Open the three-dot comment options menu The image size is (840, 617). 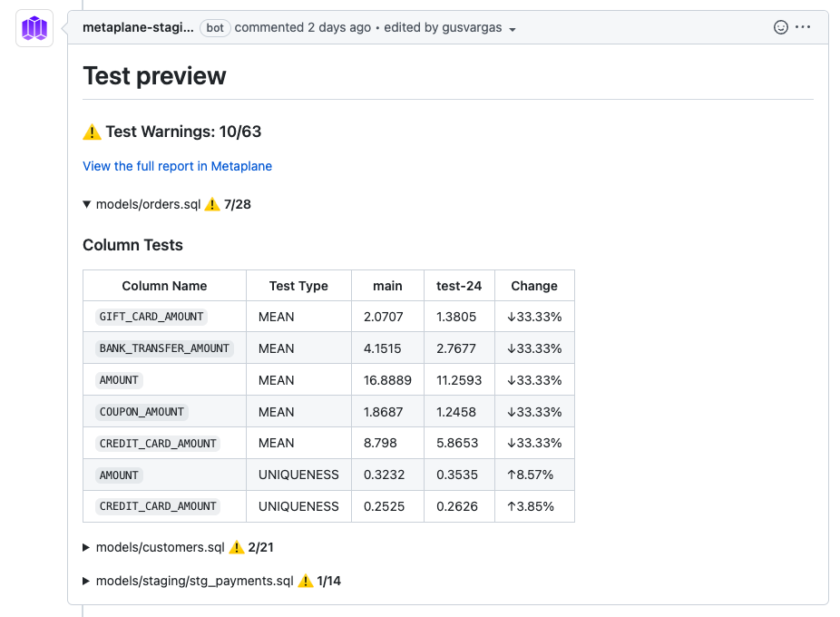click(803, 27)
